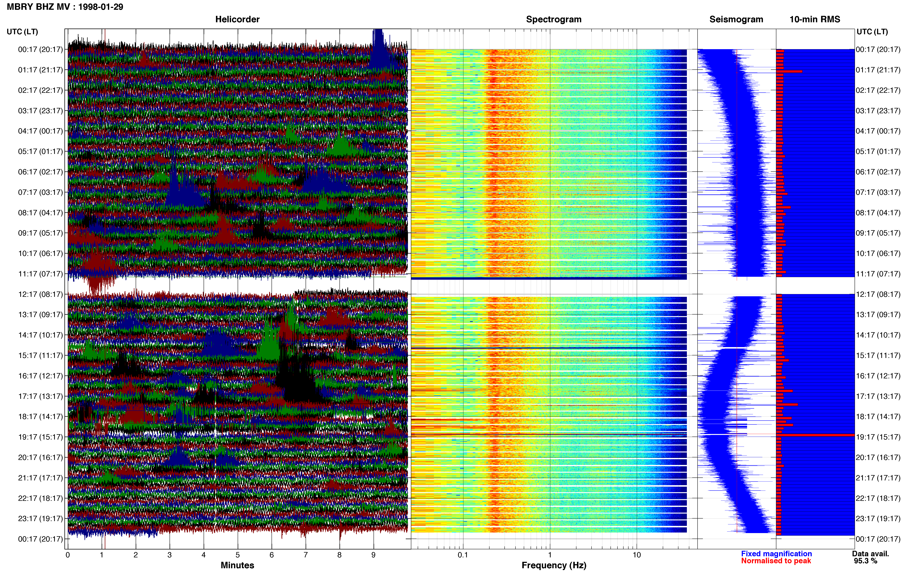The height and width of the screenshot is (578, 924).
Task: Click the 'Spectrogram' panel heading
Action: click(554, 19)
